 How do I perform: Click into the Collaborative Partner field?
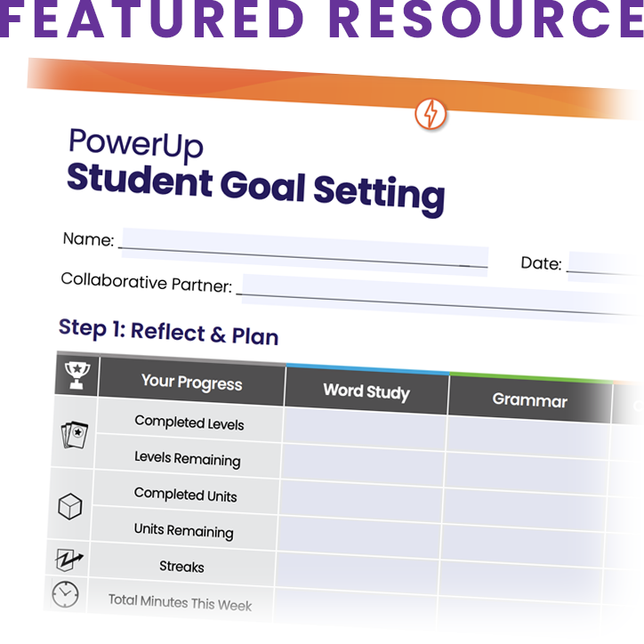pyautogui.click(x=441, y=295)
